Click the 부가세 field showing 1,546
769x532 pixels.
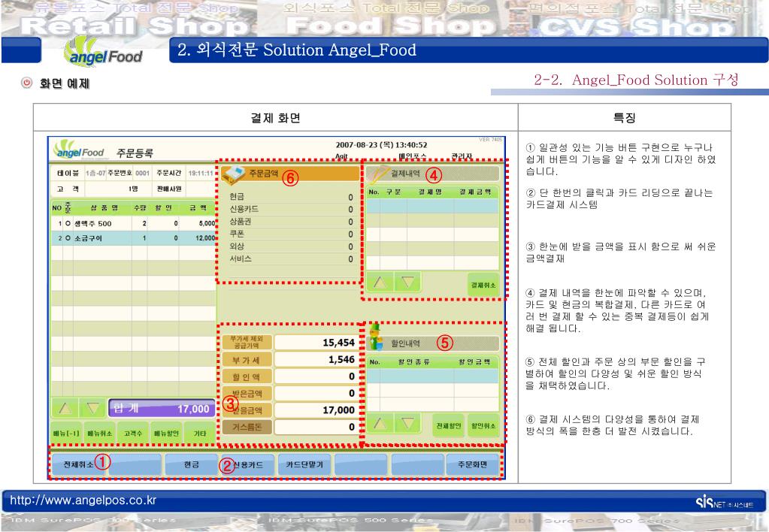pos(315,359)
